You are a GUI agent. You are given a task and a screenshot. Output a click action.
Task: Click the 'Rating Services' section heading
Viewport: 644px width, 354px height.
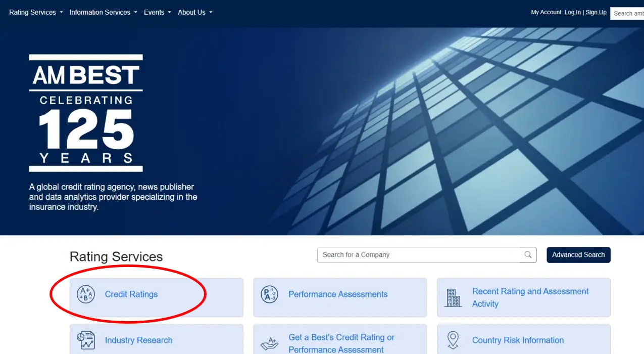pos(116,256)
